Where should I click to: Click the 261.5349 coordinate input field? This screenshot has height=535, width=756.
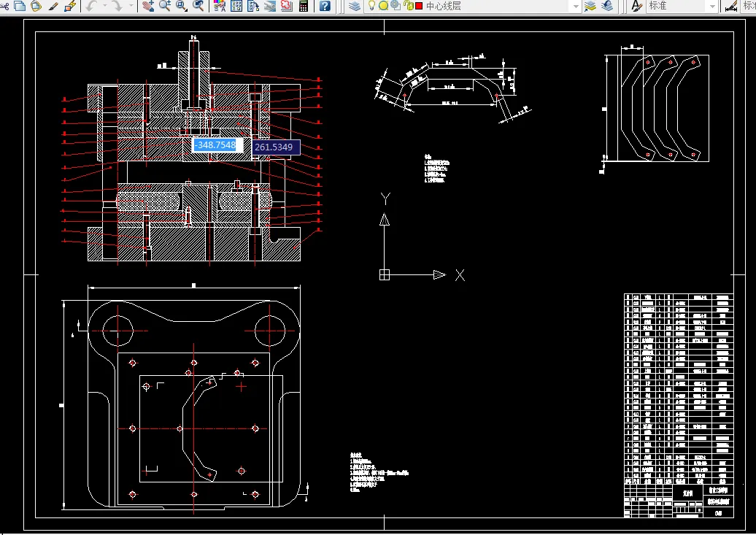[275, 147]
